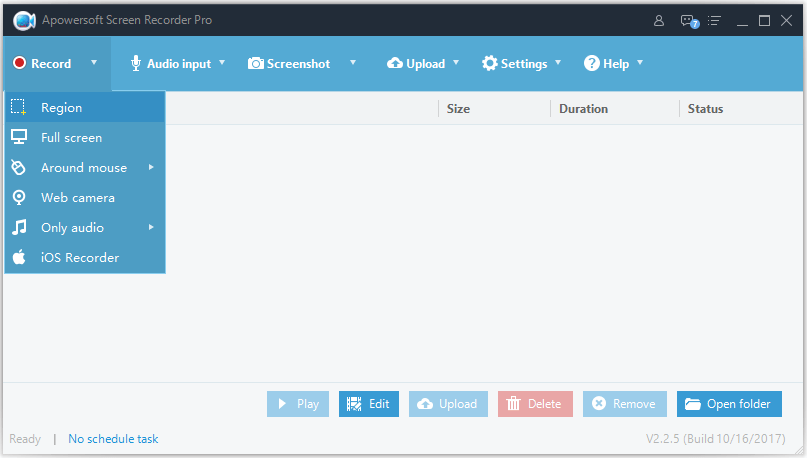Click the Delete button label
Viewport: 807px width, 458px height.
pos(545,404)
